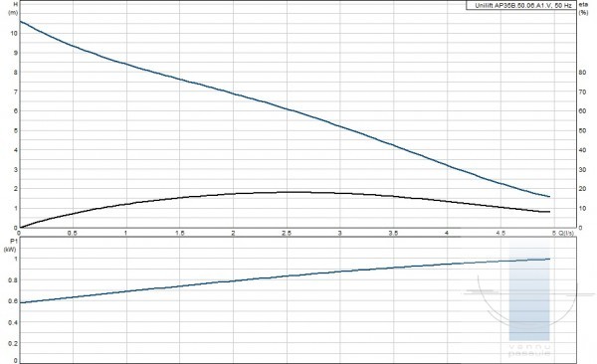Click the 4.5 tick on flow axis
The image size is (597, 364).
click(500, 234)
